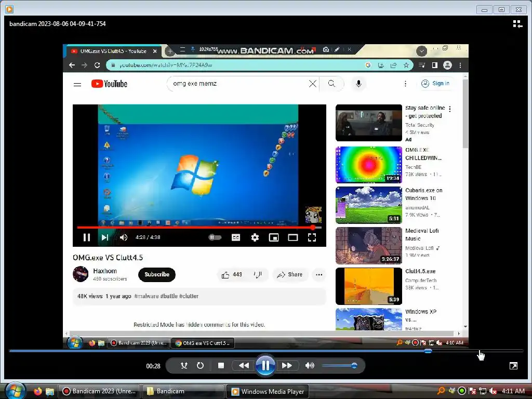The width and height of the screenshot is (532, 399).
Task: Select the Windows Media Player taskbar button
Action: [268, 391]
